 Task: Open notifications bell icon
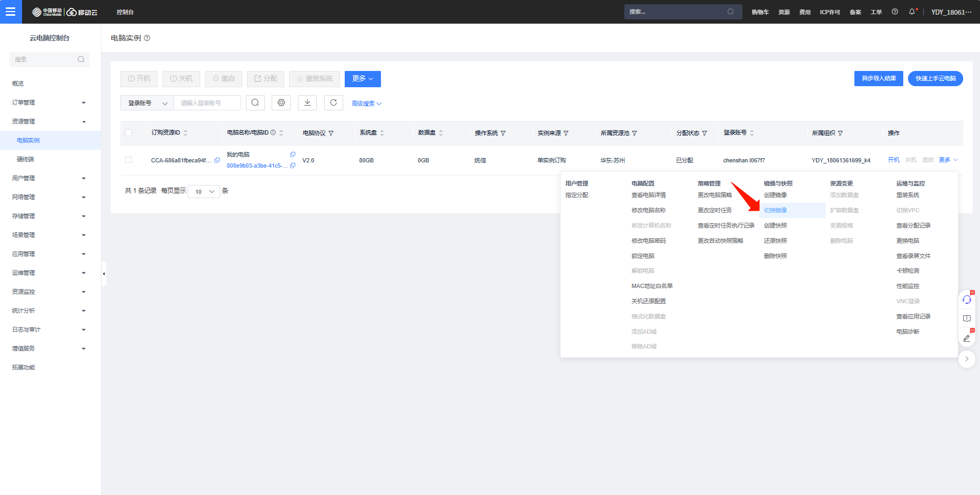[x=912, y=12]
